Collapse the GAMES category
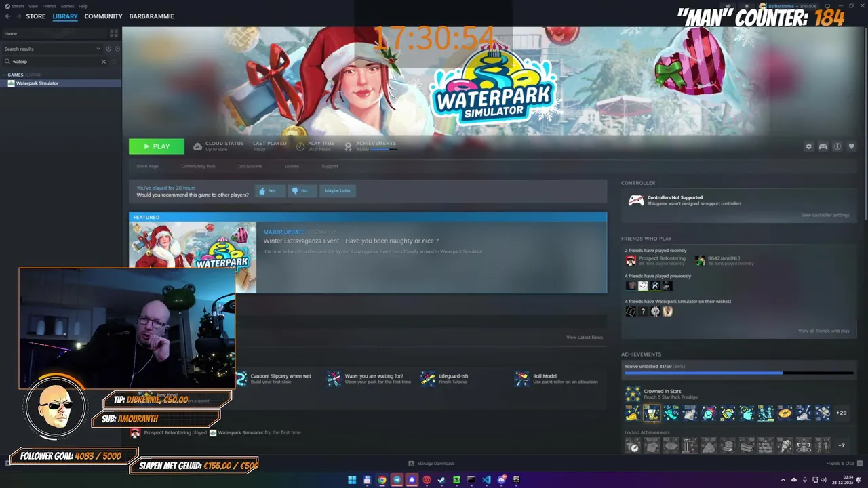 [x=5, y=75]
